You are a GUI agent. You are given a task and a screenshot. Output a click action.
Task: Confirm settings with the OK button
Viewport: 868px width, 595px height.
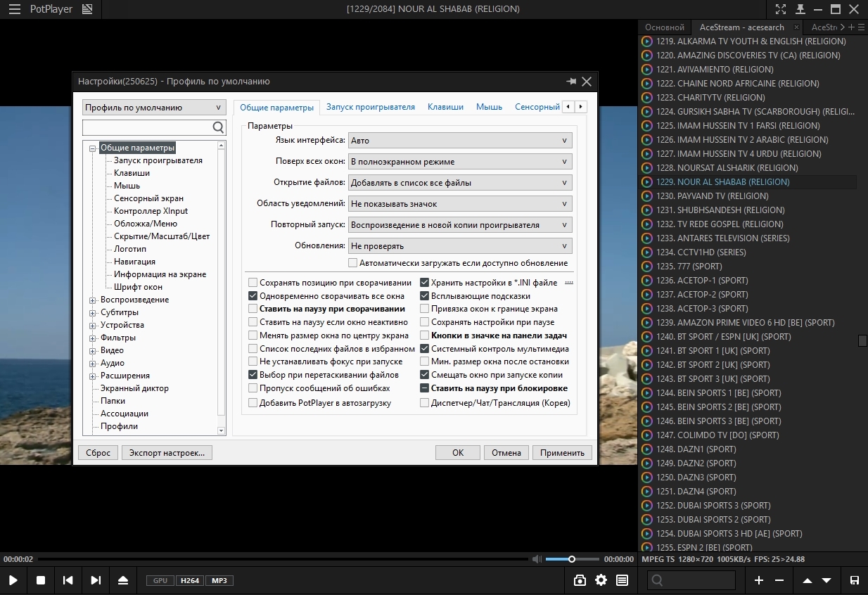(x=457, y=452)
